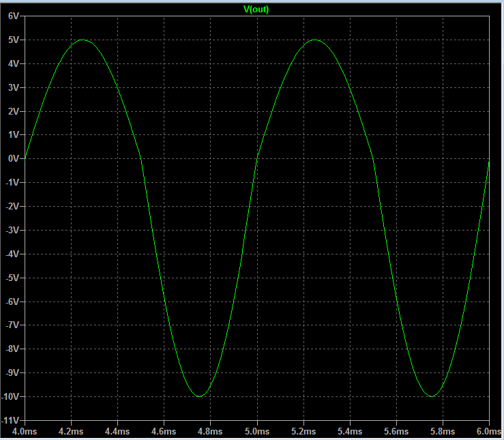Click the -2V vertical axis label
This screenshot has height=440, width=504.
(x=13, y=206)
